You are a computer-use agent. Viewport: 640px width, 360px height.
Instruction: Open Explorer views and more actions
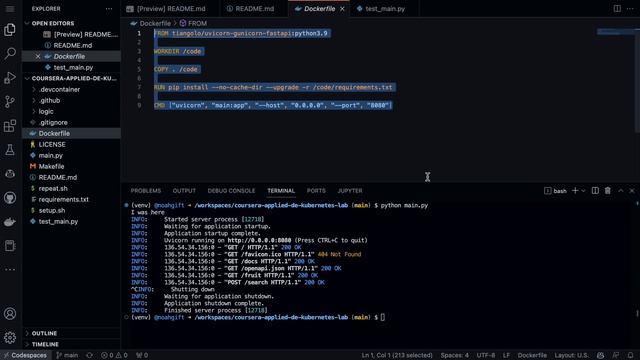[109, 9]
